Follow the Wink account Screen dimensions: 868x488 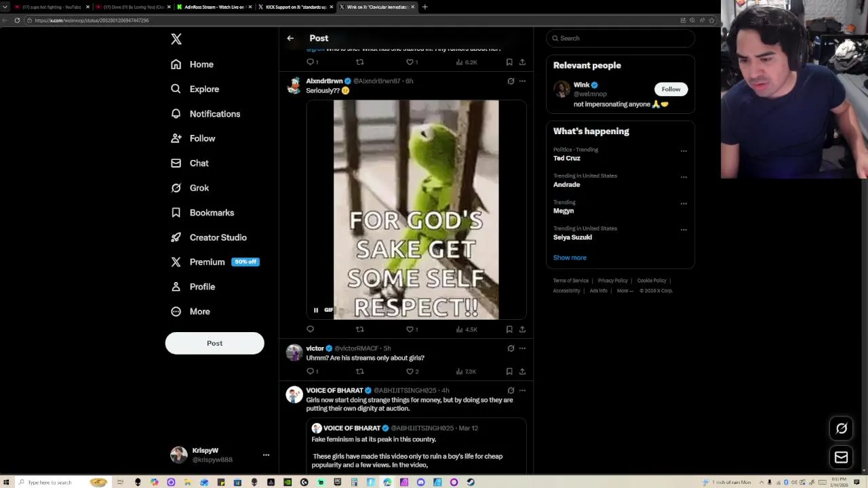tap(671, 89)
